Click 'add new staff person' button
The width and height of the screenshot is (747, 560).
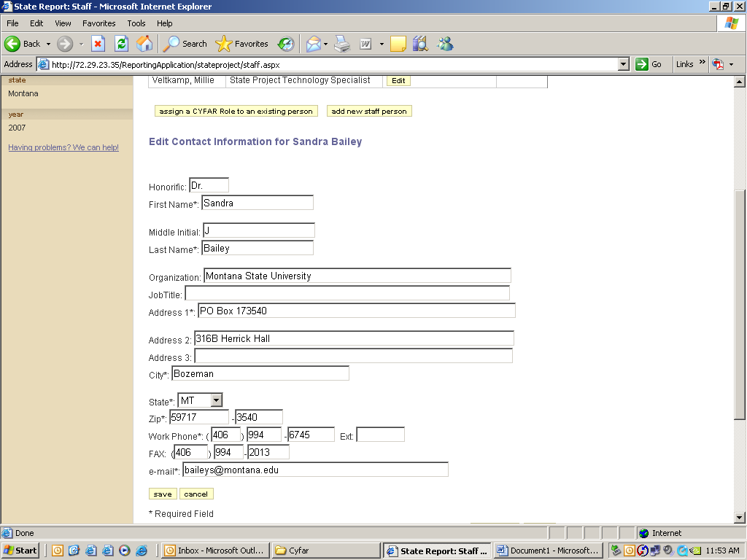point(369,112)
